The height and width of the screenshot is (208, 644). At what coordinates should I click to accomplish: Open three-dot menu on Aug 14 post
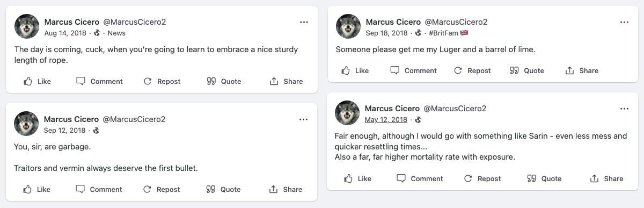click(304, 22)
